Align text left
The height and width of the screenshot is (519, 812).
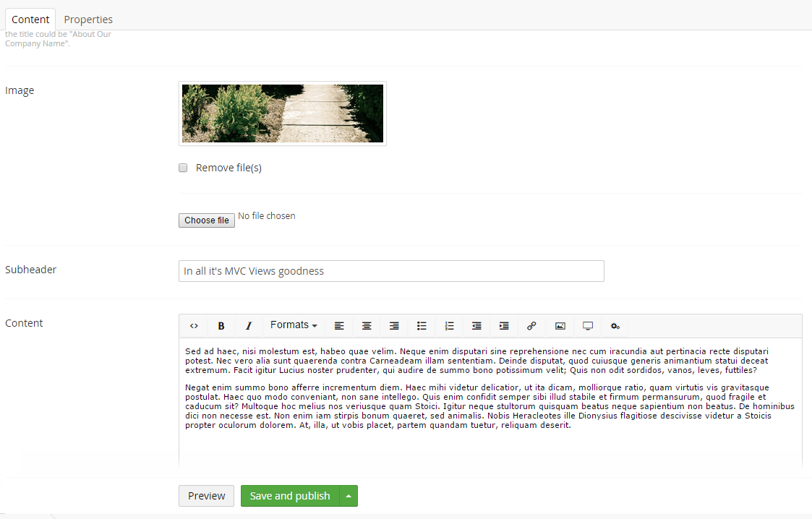pos(339,326)
